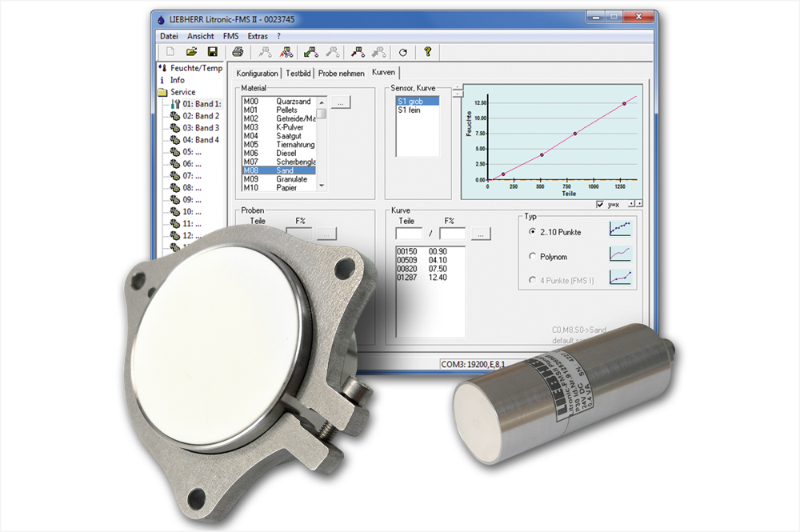Click the ... button in the Proben group
The width and height of the screenshot is (800, 532).
[x=326, y=234]
